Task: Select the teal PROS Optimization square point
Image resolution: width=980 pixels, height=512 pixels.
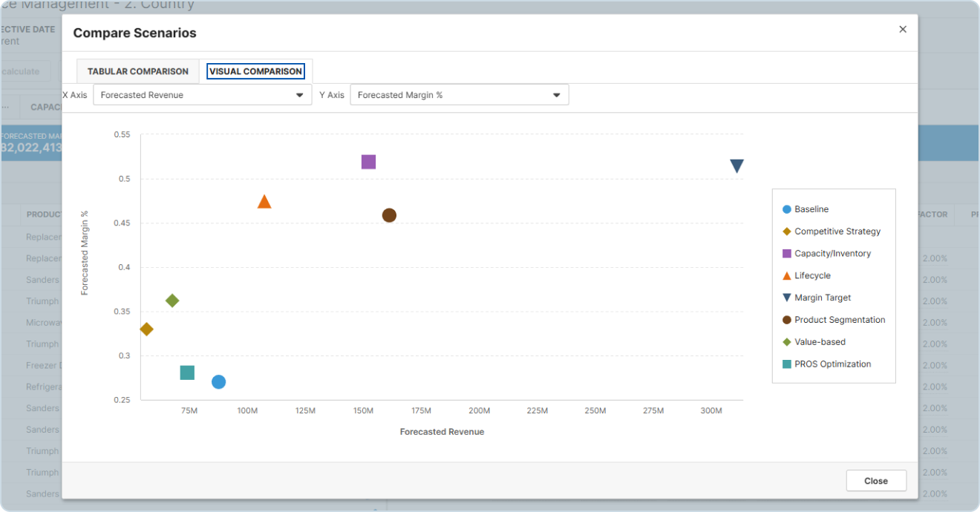Action: (187, 372)
